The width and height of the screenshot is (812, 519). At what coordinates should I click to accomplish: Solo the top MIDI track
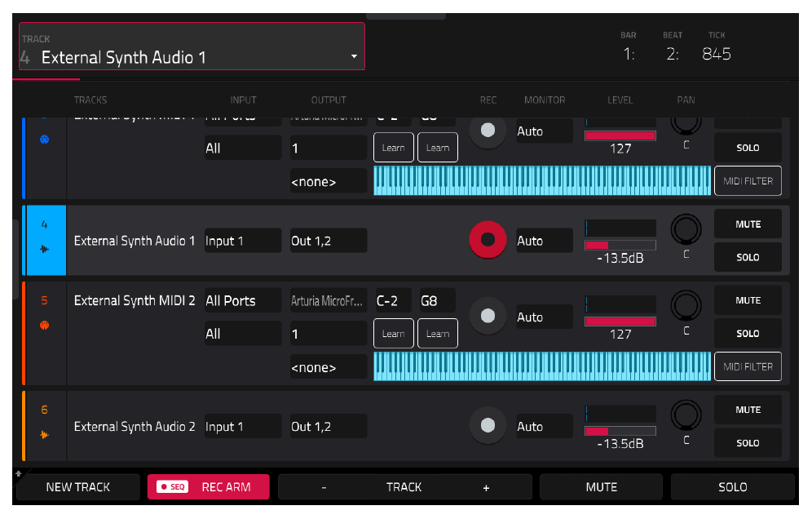point(748,148)
